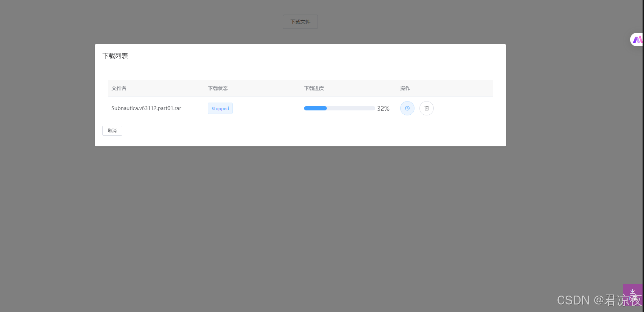Viewport: 644px width, 312px height.
Task: Click the 文件名 column header
Action: pos(119,88)
